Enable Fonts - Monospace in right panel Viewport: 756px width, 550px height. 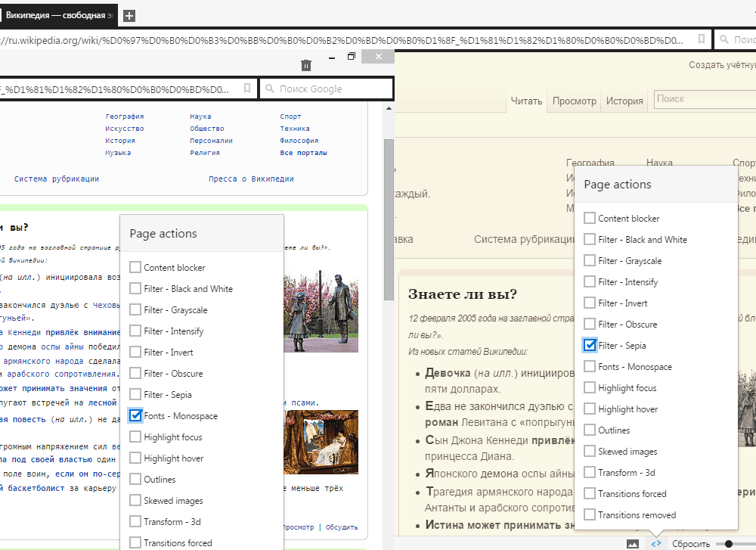(x=590, y=367)
